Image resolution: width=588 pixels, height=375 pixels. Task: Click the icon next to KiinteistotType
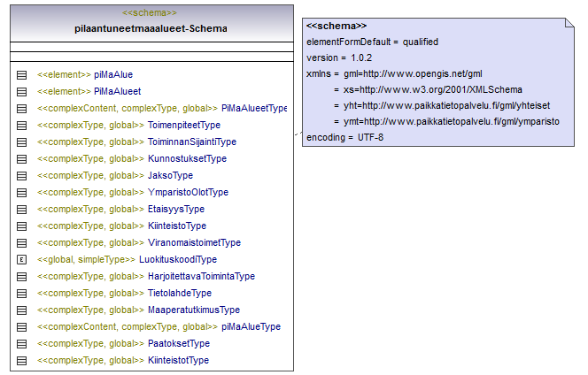click(22, 360)
